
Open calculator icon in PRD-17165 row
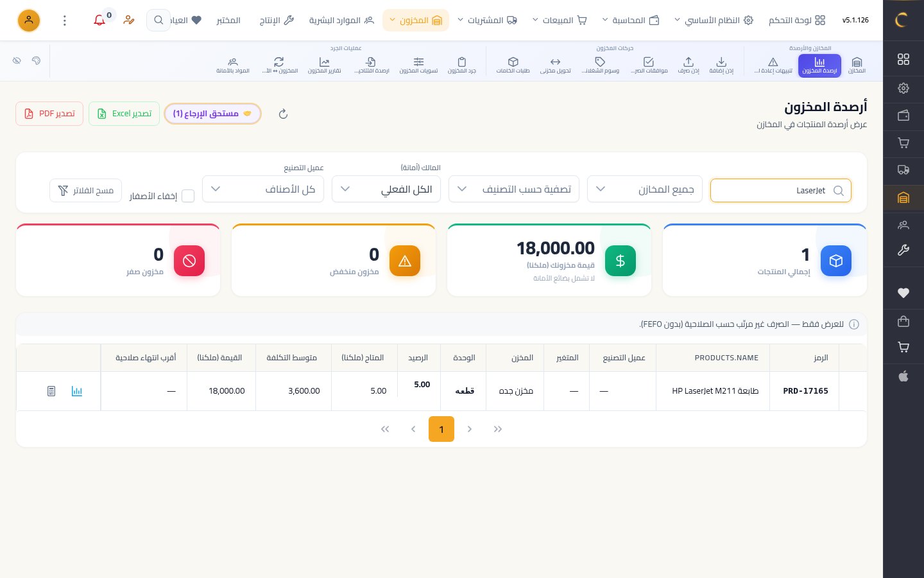51,391
